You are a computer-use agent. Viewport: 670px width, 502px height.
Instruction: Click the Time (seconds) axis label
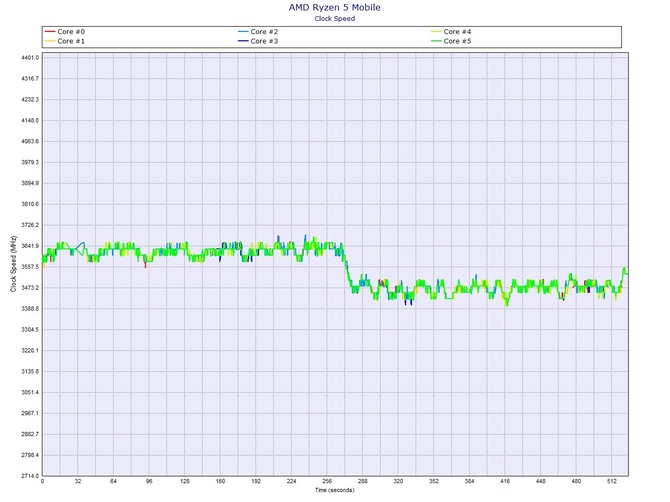click(x=335, y=490)
